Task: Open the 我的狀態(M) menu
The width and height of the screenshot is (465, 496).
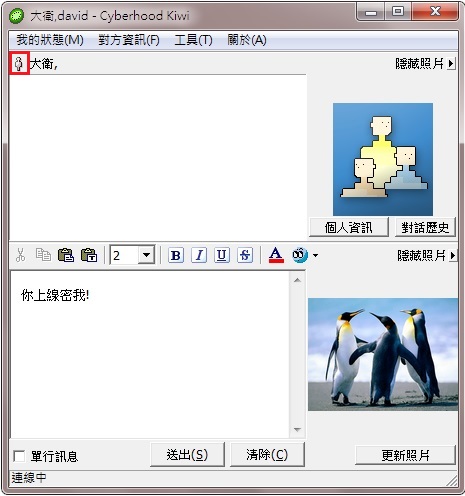Action: coord(50,40)
